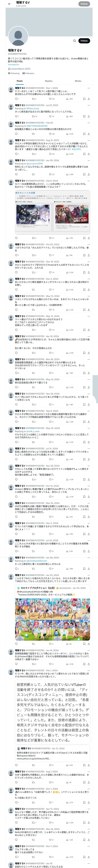Share the Aug 31, 2023 post
The width and height of the screenshot is (98, 868).
point(89,154)
